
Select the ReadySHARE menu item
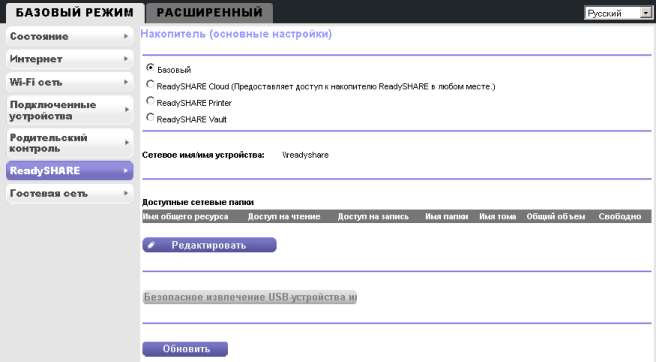69,171
